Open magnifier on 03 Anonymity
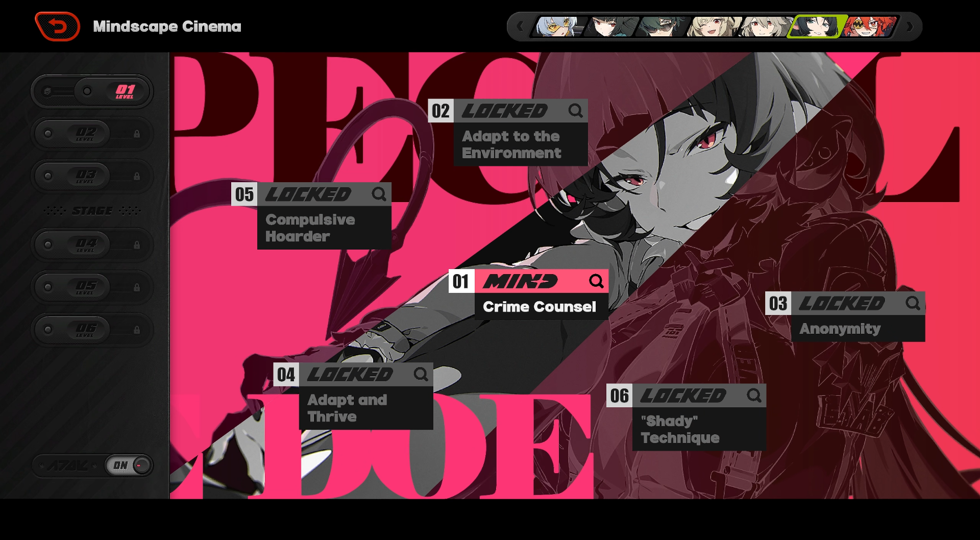 click(x=913, y=303)
